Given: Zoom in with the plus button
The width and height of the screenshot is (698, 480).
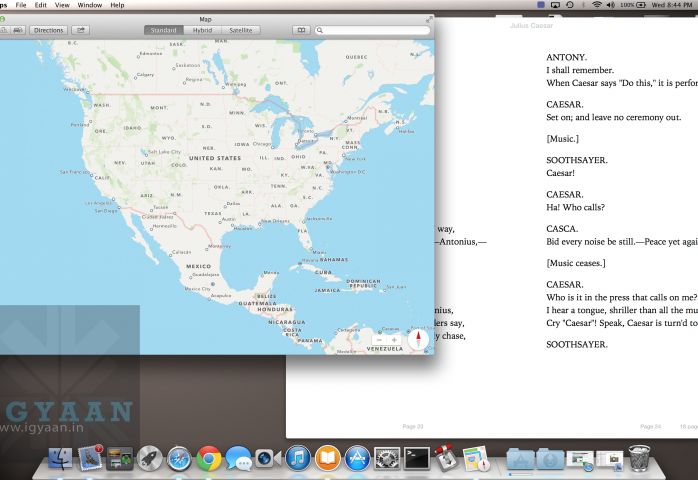Looking at the screenshot, I should 394,340.
